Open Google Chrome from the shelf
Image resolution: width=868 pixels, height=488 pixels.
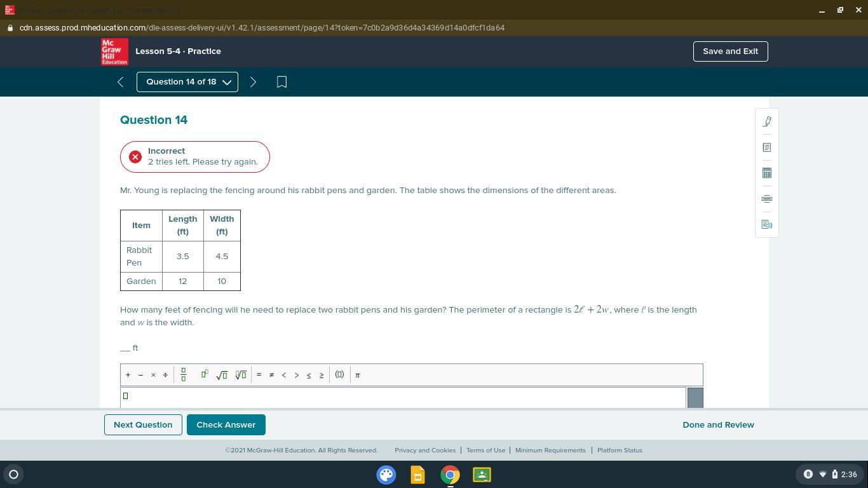(450, 475)
